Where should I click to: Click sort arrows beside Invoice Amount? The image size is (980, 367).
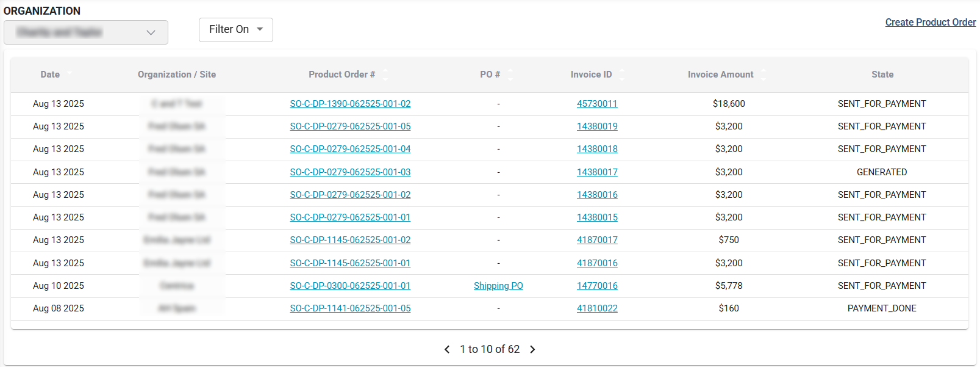tap(763, 74)
